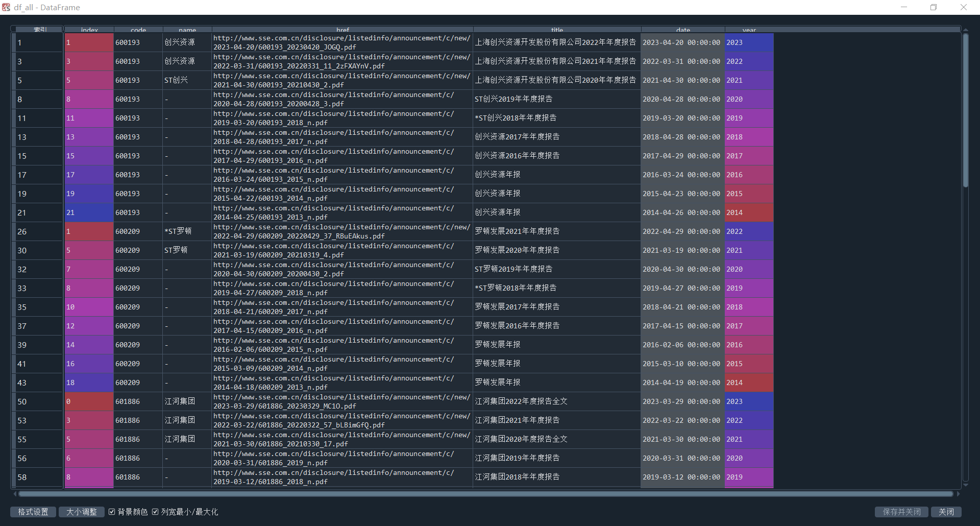Select date cell 2019-03-12 00:00:00
This screenshot has height=526, width=980.
point(683,477)
